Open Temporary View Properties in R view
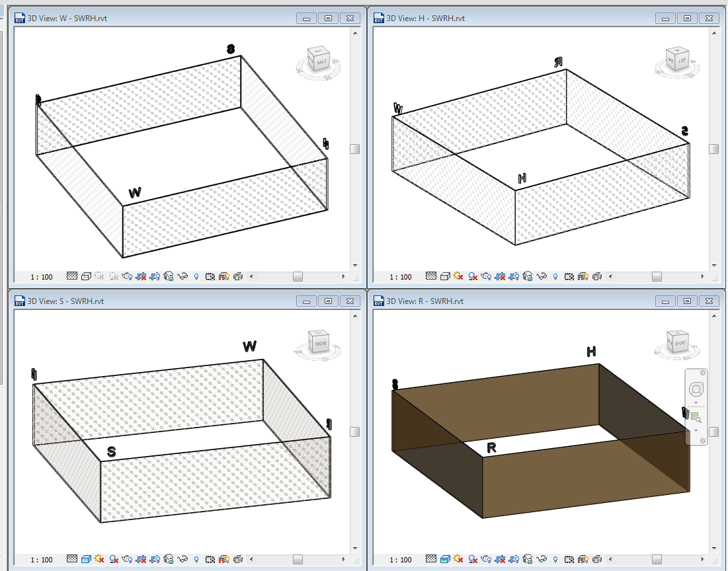 click(569, 559)
